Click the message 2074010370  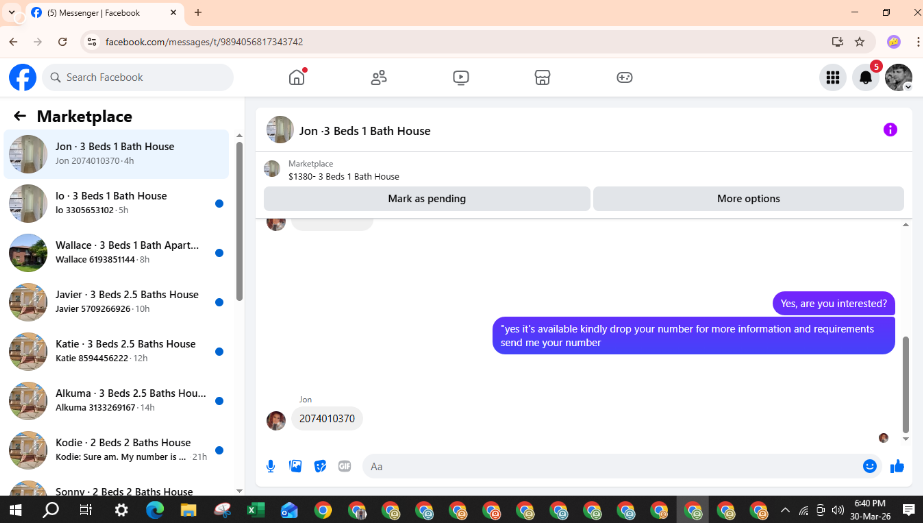pyautogui.click(x=327, y=419)
